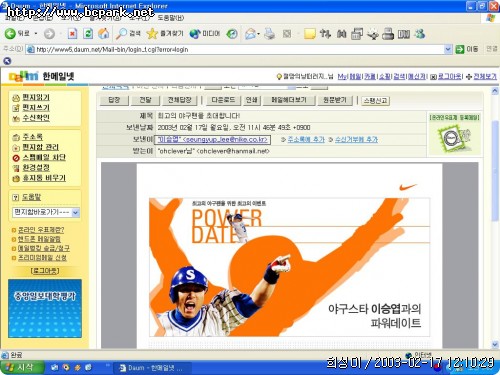Viewport: 500px width, 375px height.
Task: Open the 편지함바로가기 mailbox shortcut dropdown
Action: point(76,212)
